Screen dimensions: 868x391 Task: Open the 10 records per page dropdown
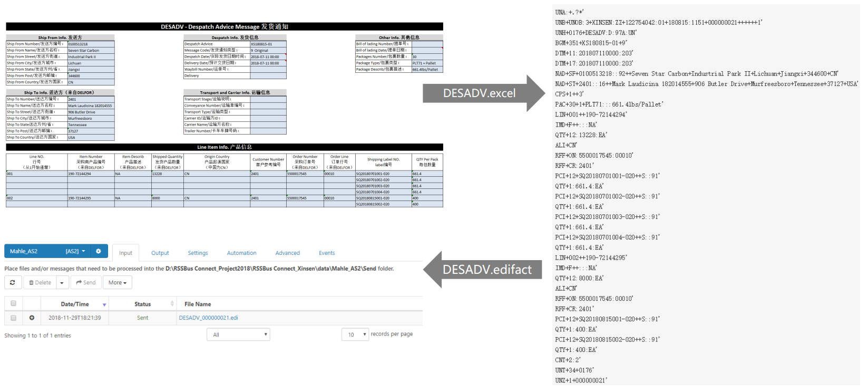tap(355, 335)
